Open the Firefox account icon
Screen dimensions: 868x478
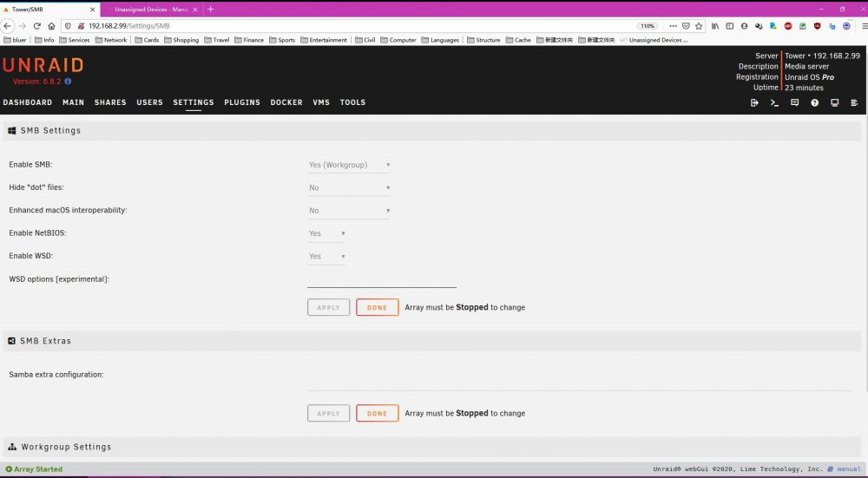[x=744, y=26]
